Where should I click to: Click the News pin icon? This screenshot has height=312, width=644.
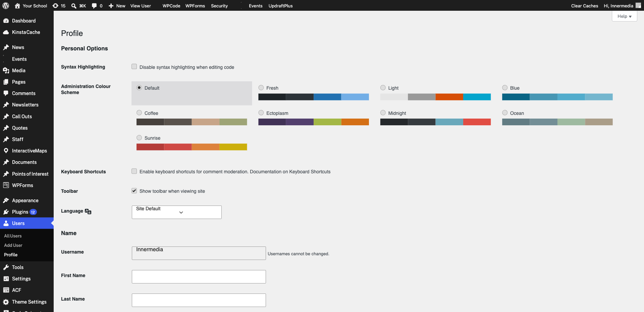pyautogui.click(x=6, y=47)
